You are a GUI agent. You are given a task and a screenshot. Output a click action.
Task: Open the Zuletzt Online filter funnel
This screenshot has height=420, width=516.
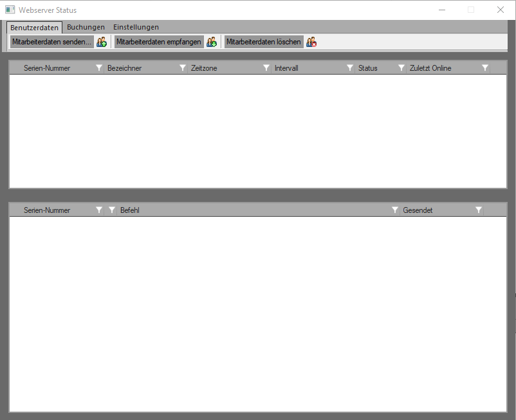click(485, 68)
